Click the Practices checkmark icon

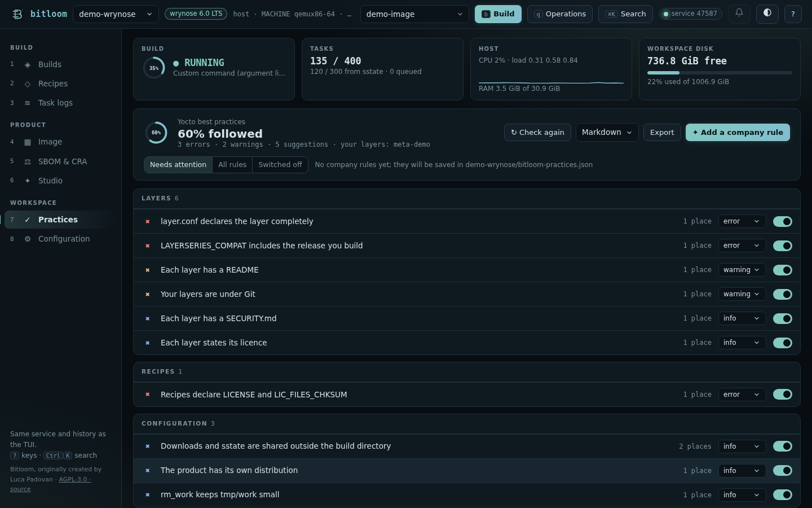click(28, 220)
